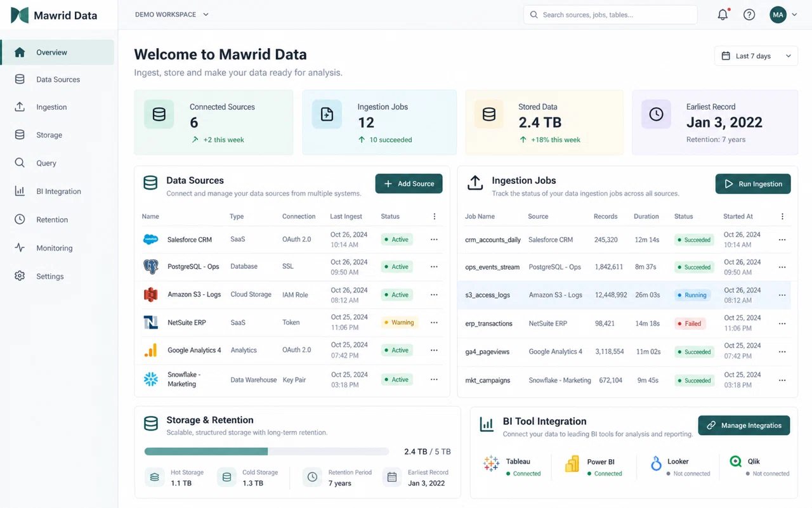This screenshot has height=508, width=812.
Task: Open more options for erp_transactions job
Action: (x=782, y=323)
